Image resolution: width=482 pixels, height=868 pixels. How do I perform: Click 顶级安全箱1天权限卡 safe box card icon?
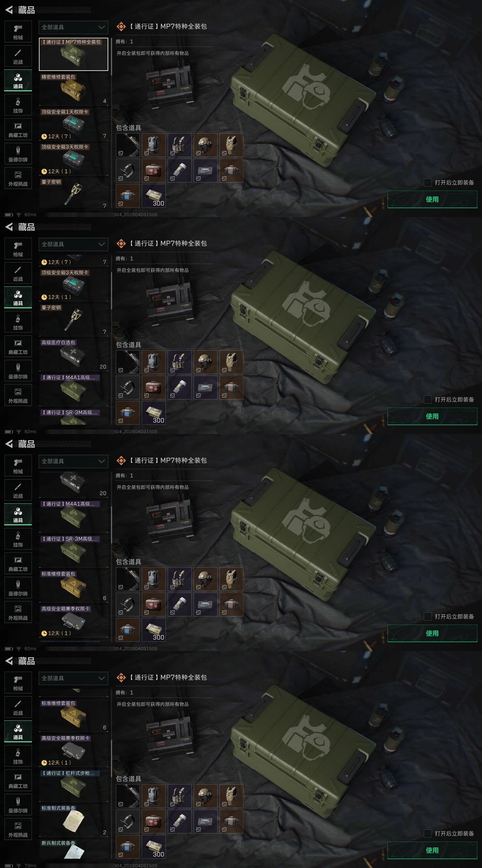point(74,124)
